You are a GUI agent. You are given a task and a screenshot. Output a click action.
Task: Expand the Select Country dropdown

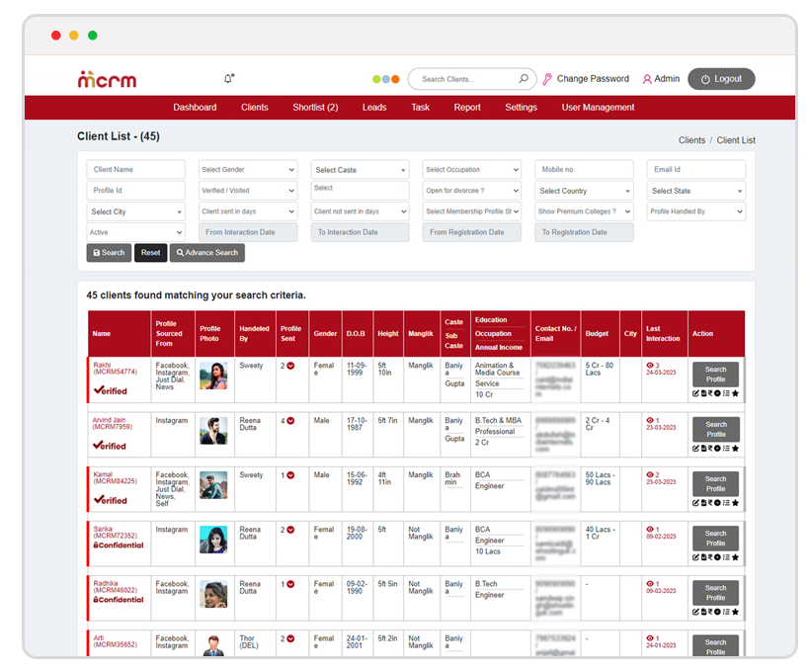pos(584,191)
